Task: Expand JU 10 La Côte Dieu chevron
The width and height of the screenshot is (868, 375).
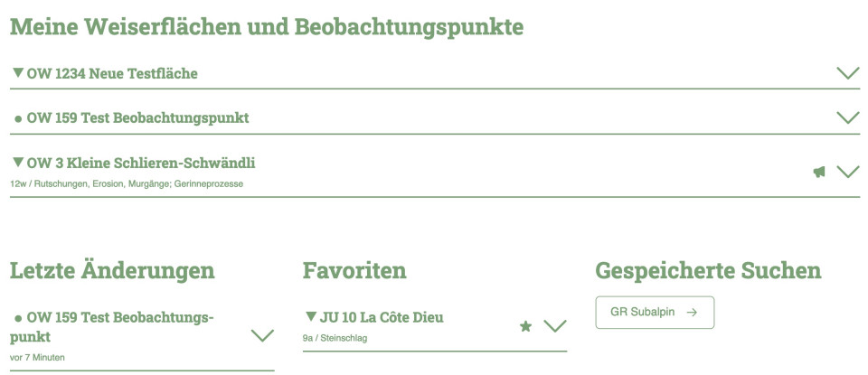Action: pos(554,326)
